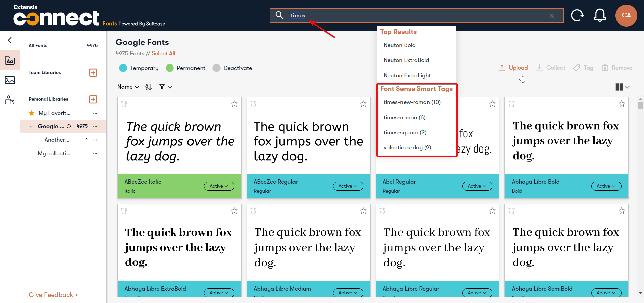Click the Tag button
This screenshot has width=644, height=303.
[x=583, y=68]
